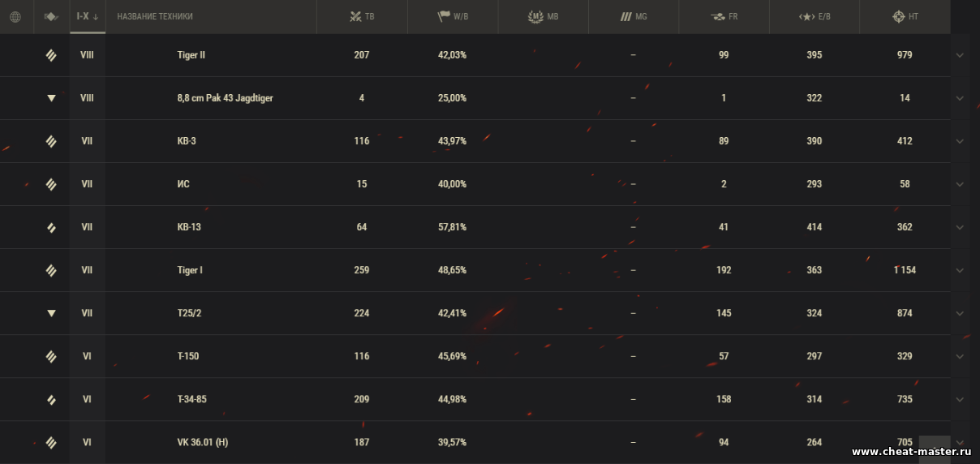Sort by marks of excellence (MG) column
Image resolution: width=980 pixels, height=464 pixels.
[x=634, y=16]
